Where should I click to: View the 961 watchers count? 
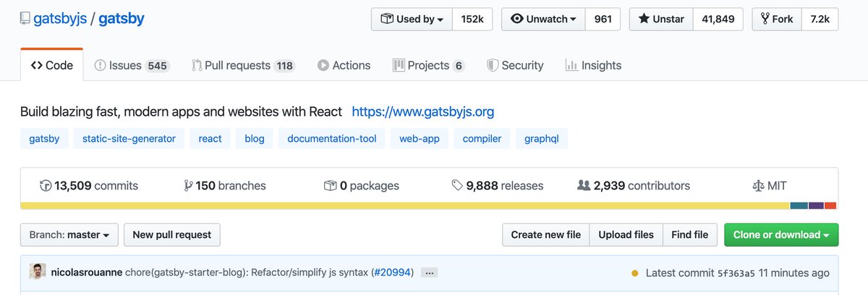tap(603, 20)
